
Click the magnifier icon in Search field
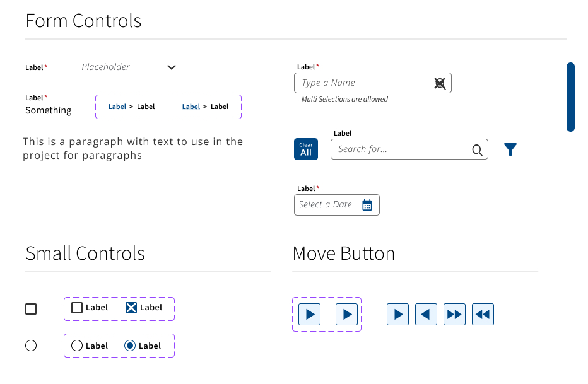(x=478, y=149)
